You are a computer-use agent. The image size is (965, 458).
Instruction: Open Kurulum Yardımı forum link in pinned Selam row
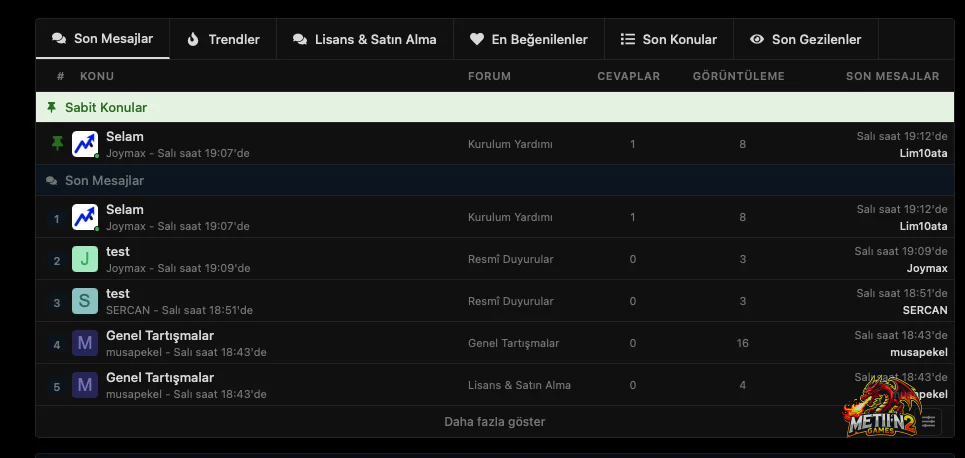coord(510,144)
